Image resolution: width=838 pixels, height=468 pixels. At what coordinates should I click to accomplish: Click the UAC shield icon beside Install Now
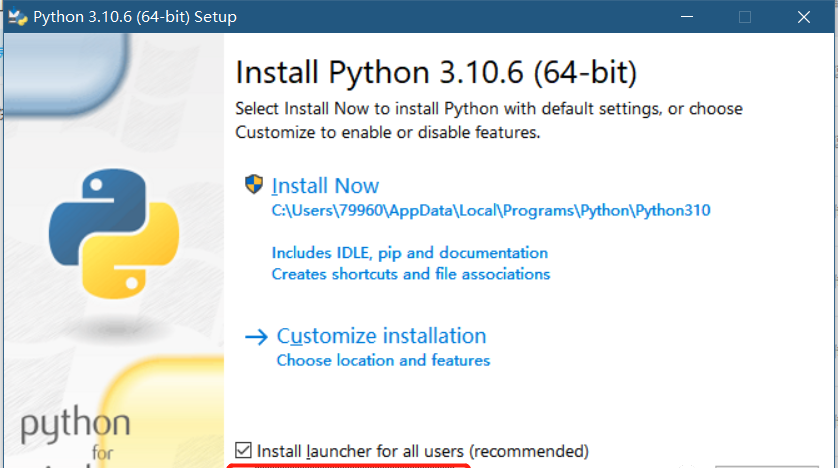[254, 185]
